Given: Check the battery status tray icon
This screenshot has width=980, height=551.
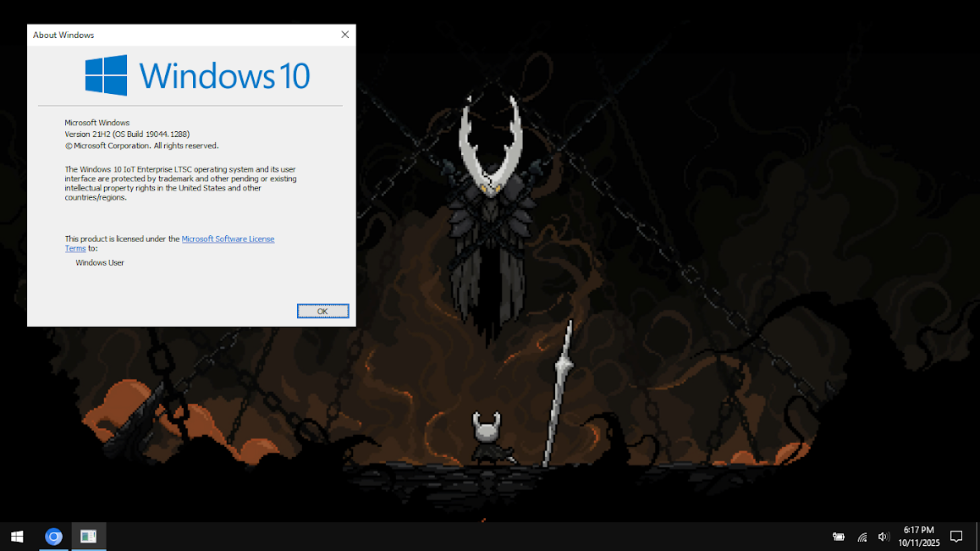Looking at the screenshot, I should pos(839,537).
